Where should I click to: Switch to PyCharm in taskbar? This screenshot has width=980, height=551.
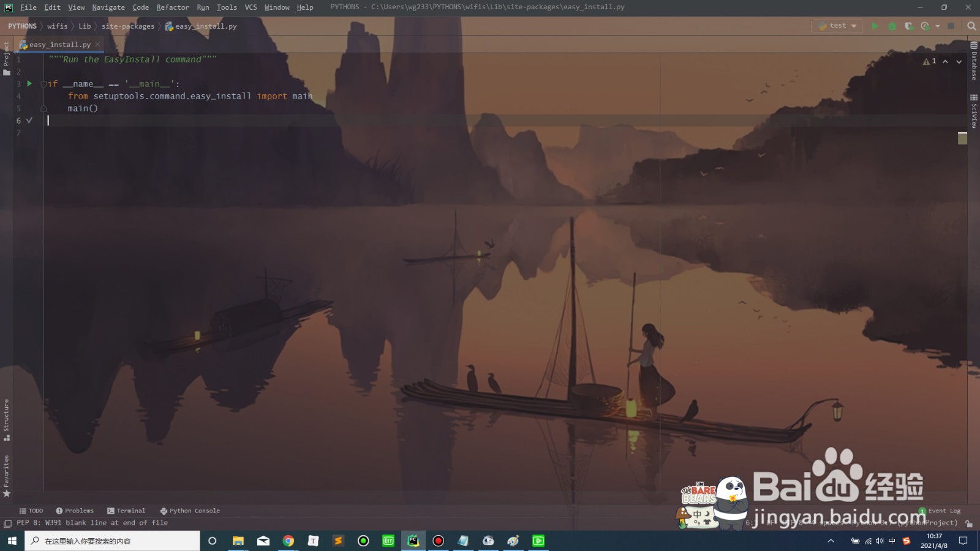point(413,541)
